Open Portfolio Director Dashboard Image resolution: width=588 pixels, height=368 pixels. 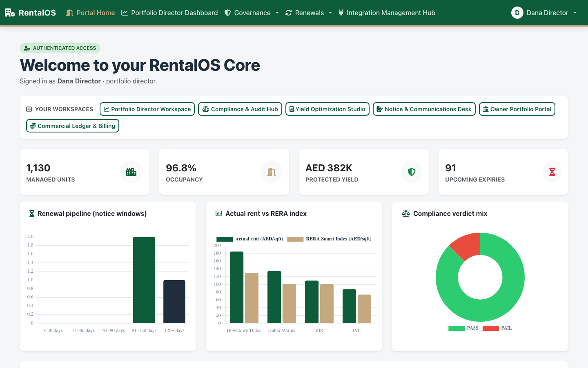pos(170,13)
